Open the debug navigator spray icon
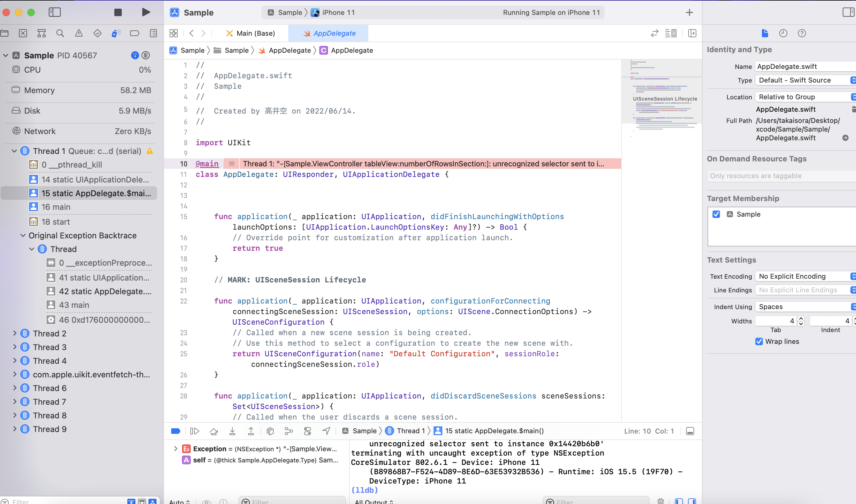The image size is (856, 504). [116, 33]
